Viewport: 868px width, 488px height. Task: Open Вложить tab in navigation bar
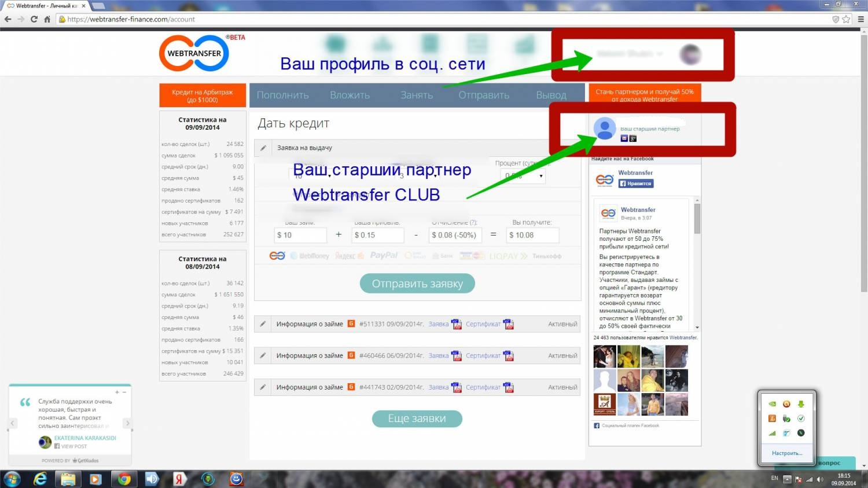(x=350, y=95)
